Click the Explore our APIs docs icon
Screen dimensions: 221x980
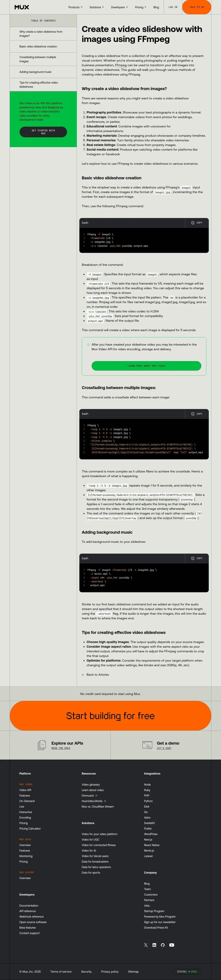(42, 745)
